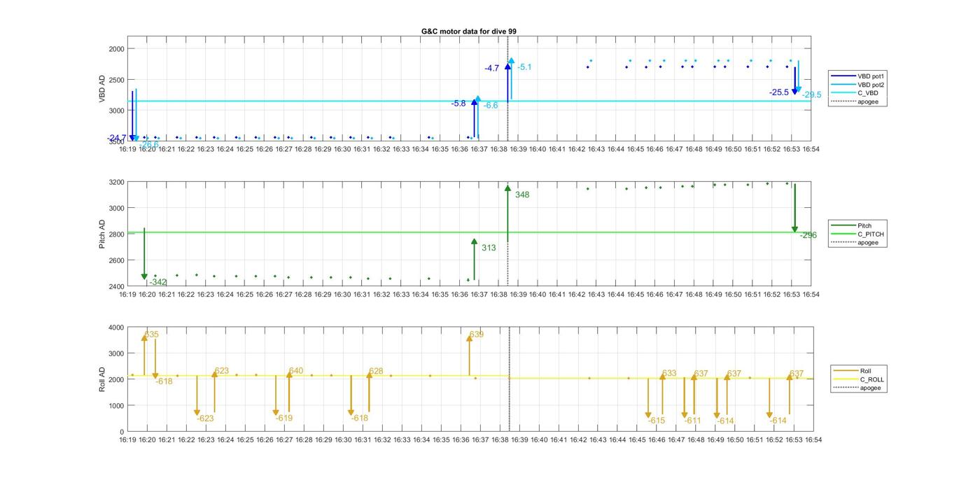
Task: Select the 'VBD pot2' legend entry
Action: pos(856,84)
